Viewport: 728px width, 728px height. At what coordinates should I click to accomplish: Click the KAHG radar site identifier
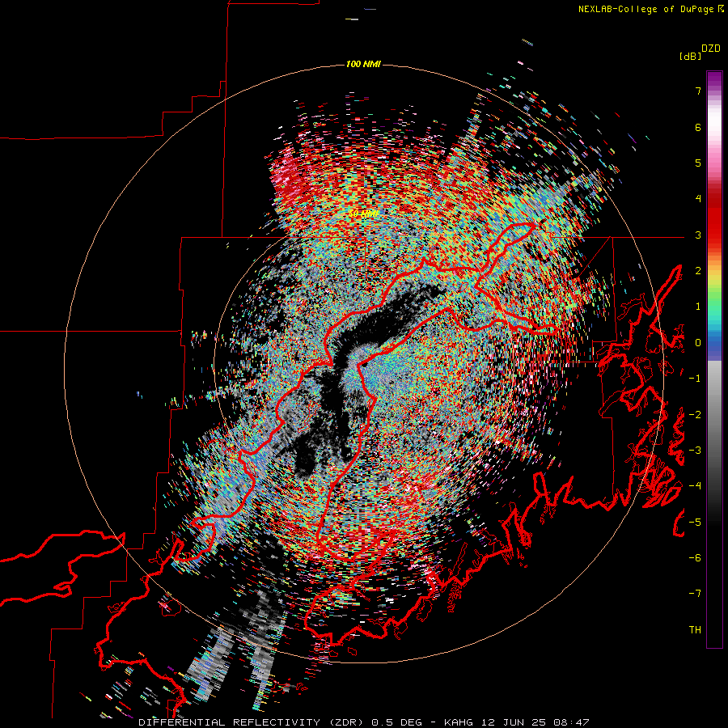[x=460, y=722]
